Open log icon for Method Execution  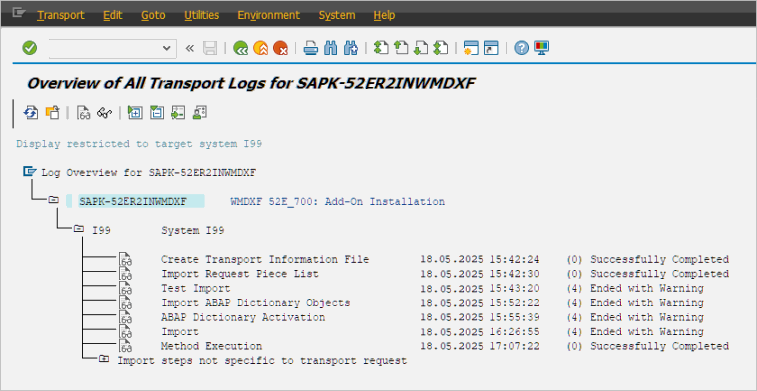pos(126,347)
